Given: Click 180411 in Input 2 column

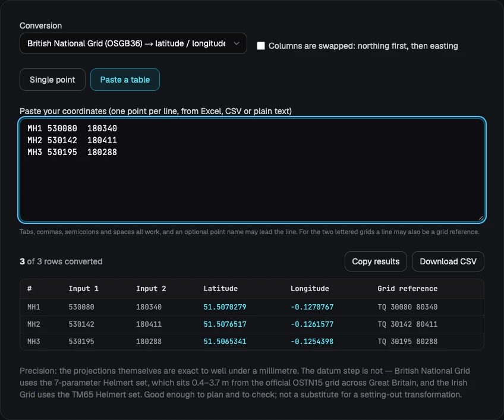Looking at the screenshot, I should click(x=149, y=324).
